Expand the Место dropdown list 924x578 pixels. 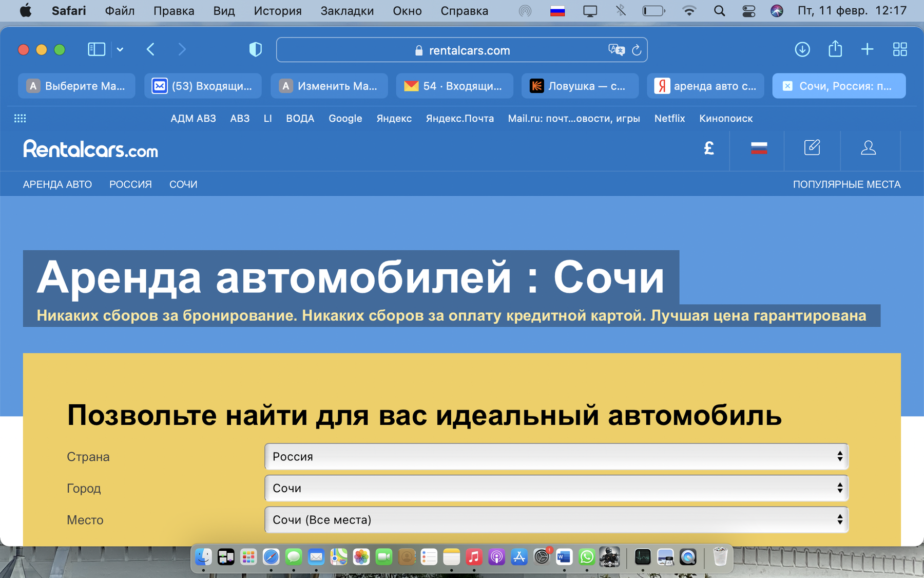pyautogui.click(x=556, y=519)
